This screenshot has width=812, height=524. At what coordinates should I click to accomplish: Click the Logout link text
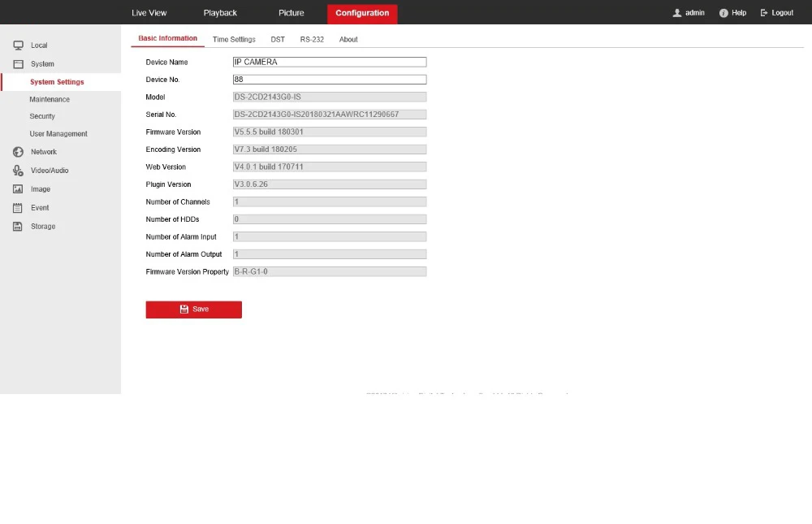click(783, 13)
